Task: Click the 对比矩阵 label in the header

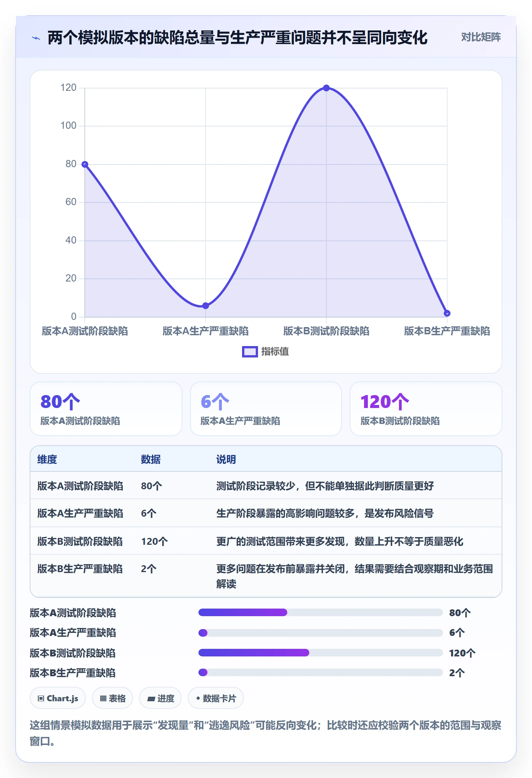Action: 481,37
